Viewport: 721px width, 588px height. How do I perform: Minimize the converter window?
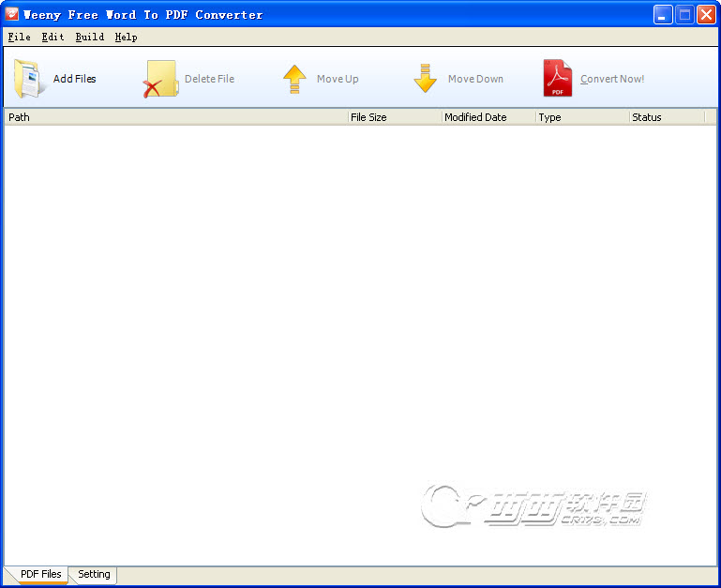coord(663,15)
